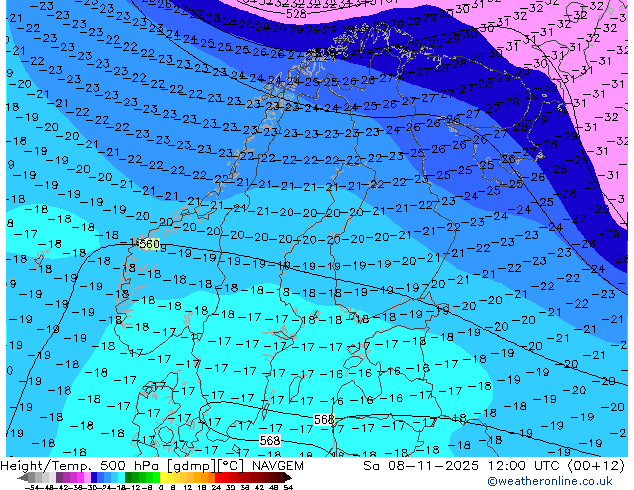Pick the cyan legend swatch near -18
The width and height of the screenshot is (634, 490).
(121, 477)
